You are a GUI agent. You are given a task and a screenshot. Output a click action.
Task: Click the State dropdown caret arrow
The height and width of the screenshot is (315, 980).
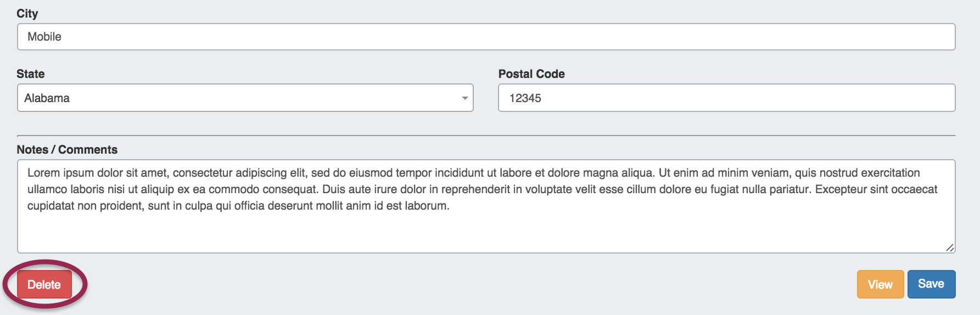tap(464, 98)
